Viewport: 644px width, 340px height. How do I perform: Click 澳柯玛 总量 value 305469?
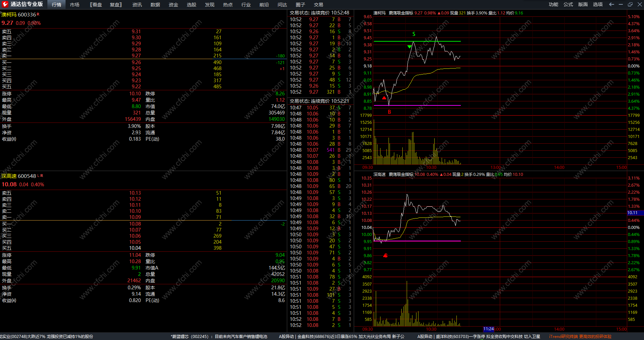277,113
